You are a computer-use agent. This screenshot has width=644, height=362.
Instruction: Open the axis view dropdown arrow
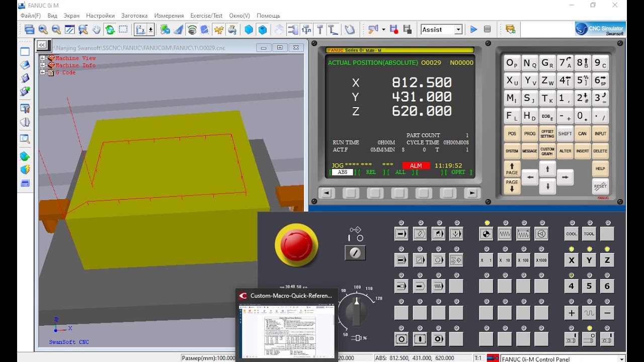[x=150, y=30]
